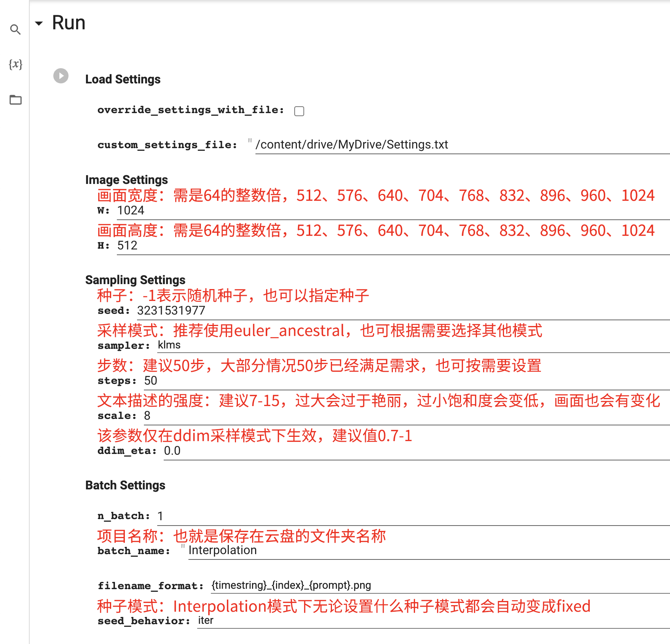Click the Batch Settings heading
The width and height of the screenshot is (670, 644).
point(125,485)
